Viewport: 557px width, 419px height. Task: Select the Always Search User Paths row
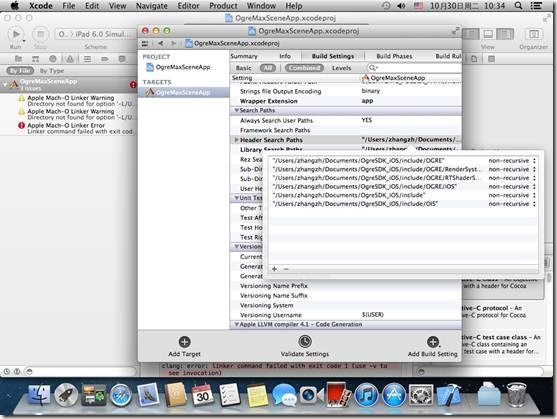(346, 120)
